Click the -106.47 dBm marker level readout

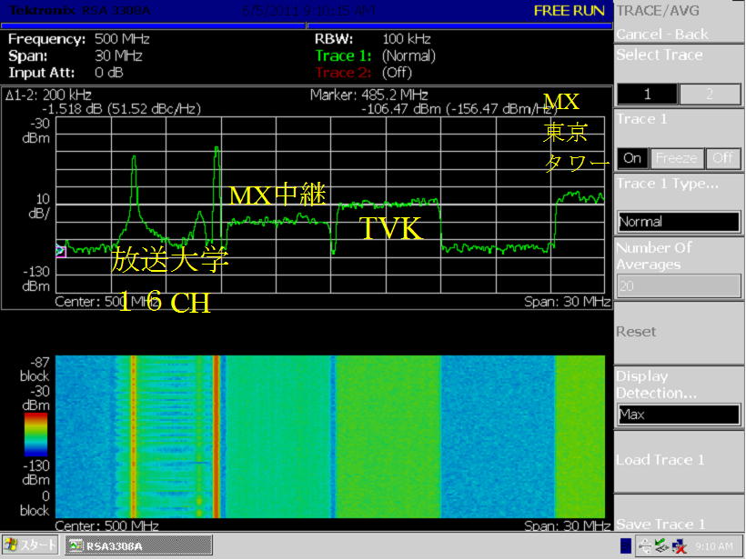click(401, 109)
